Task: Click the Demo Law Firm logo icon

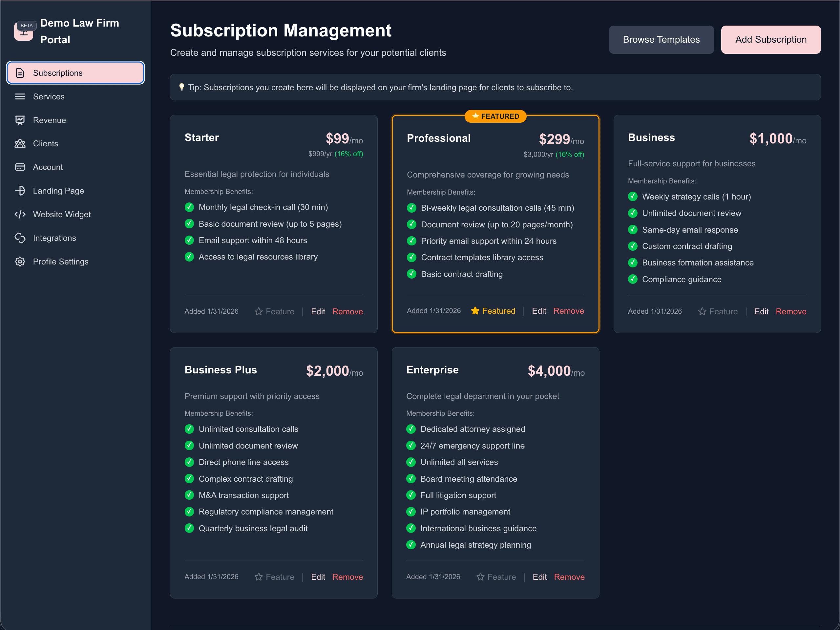Action: [x=23, y=31]
